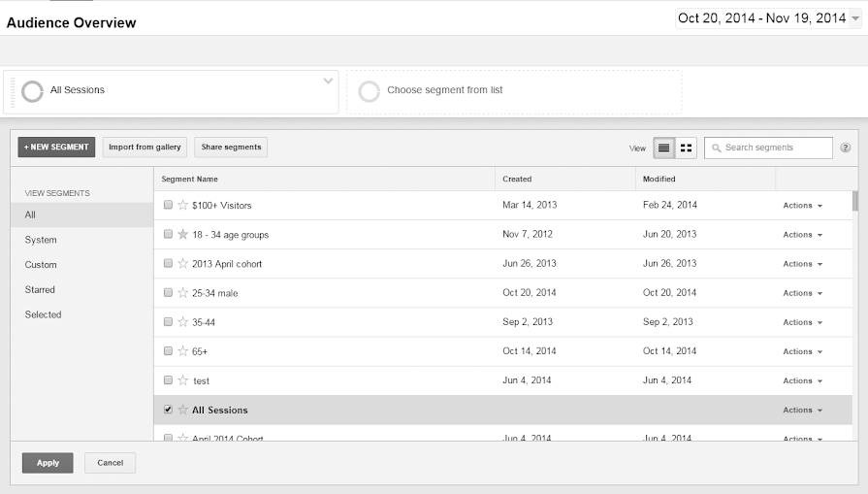Open the segments help question mark

845,148
